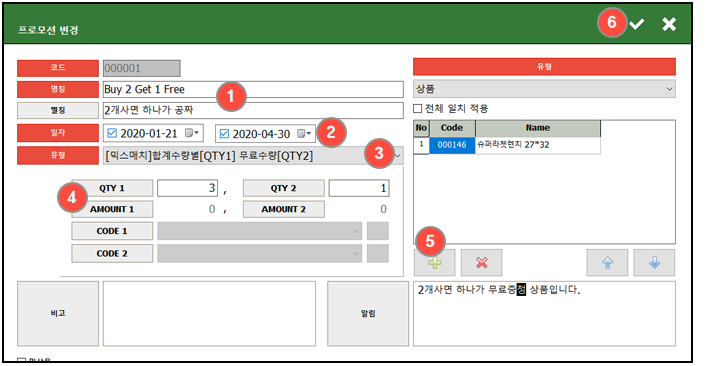Click the 별칭 label button
Viewport: 723px width, 366px height.
(58, 111)
